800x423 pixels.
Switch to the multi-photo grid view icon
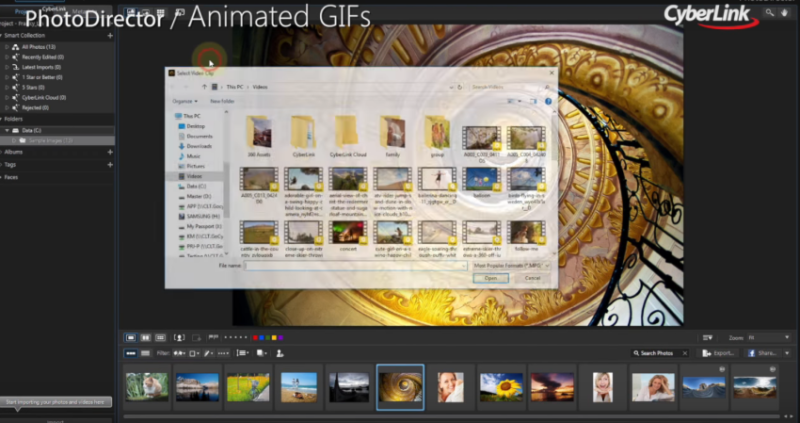pyautogui.click(x=160, y=338)
